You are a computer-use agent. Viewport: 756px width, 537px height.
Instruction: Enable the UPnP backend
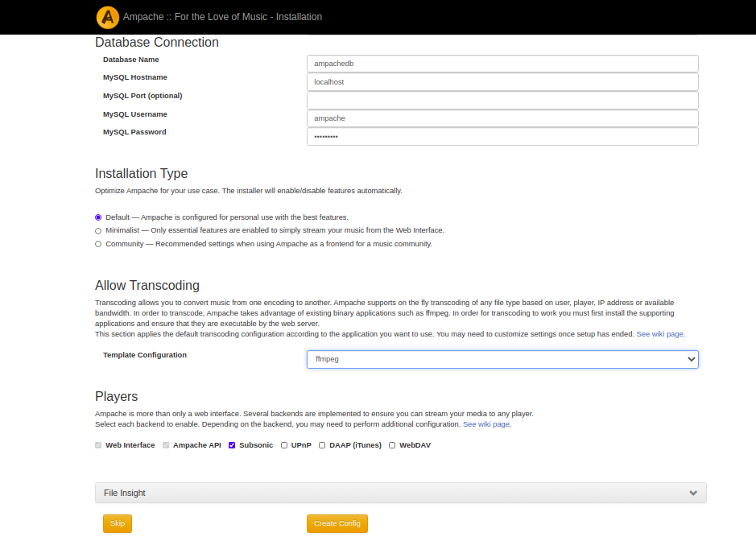pyautogui.click(x=284, y=445)
